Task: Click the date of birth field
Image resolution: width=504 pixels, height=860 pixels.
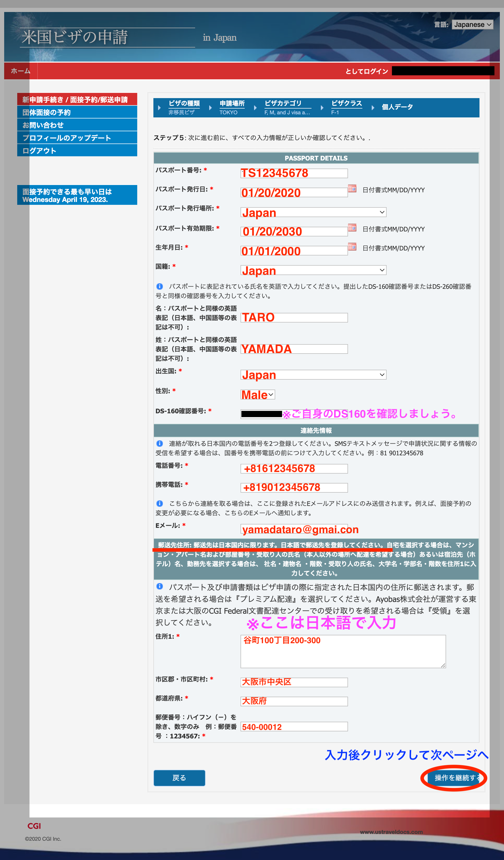Action: pos(294,250)
